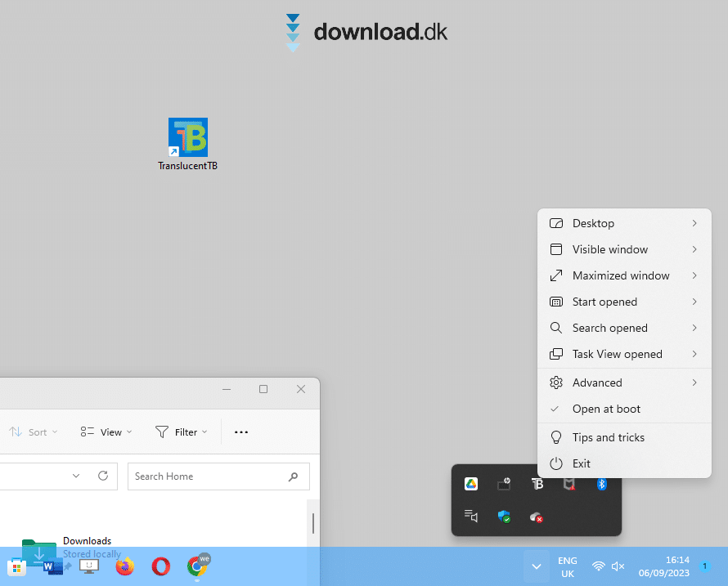Open the McAfee tray icon
728x586 pixels.
(568, 484)
